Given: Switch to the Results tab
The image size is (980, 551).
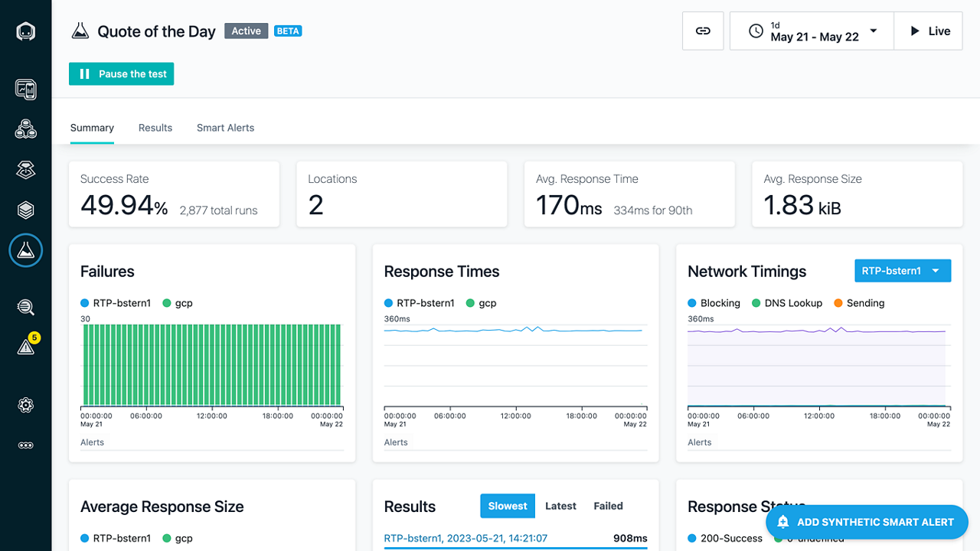Looking at the screenshot, I should coord(155,128).
